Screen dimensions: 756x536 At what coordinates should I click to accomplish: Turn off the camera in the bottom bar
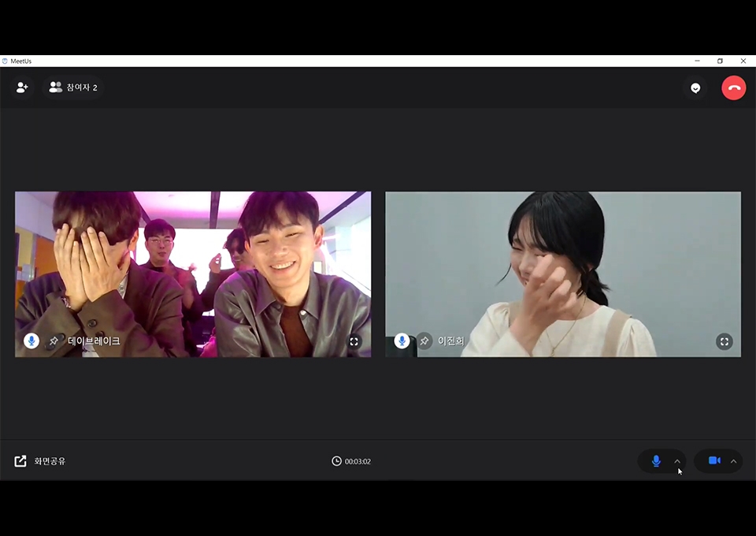[713, 461]
